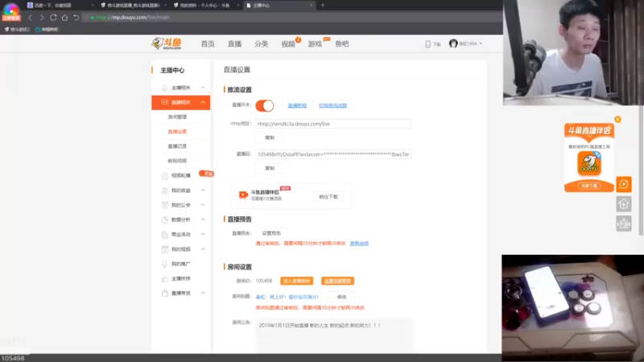Click the 数据分析 pie chart icon

tap(165, 220)
